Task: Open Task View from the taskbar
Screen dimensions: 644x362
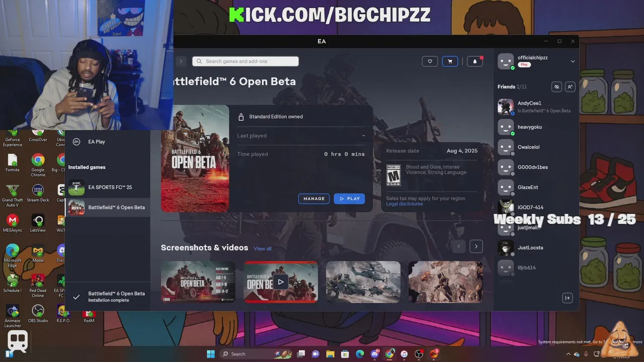Action: click(x=301, y=354)
